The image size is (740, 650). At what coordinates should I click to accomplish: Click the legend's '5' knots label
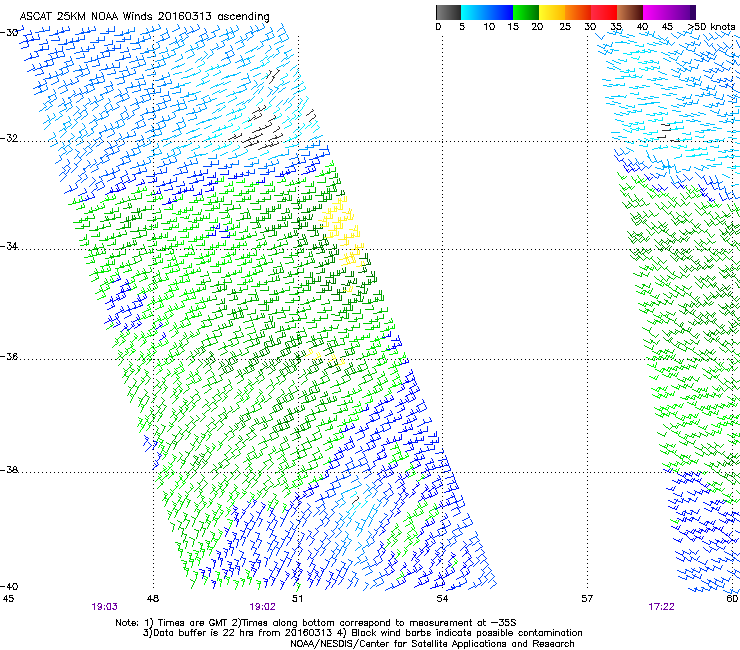pos(462,27)
